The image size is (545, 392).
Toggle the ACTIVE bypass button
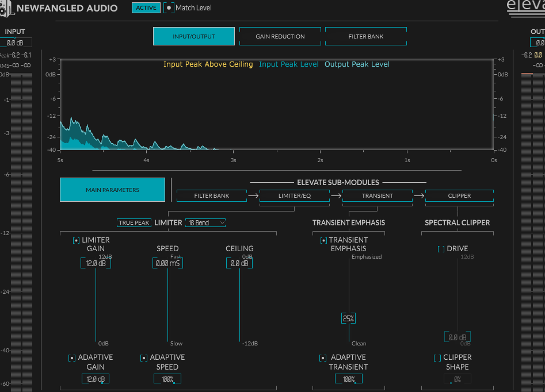[x=146, y=7]
